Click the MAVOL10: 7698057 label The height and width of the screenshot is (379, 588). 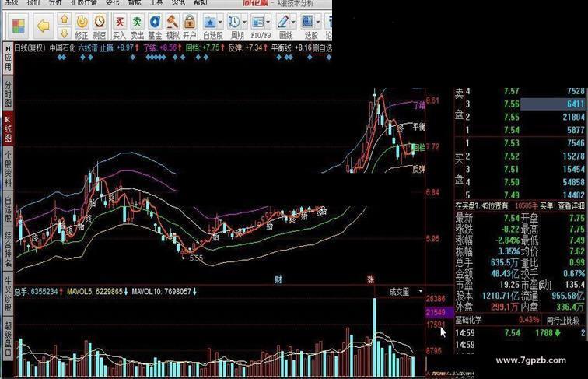click(164, 292)
